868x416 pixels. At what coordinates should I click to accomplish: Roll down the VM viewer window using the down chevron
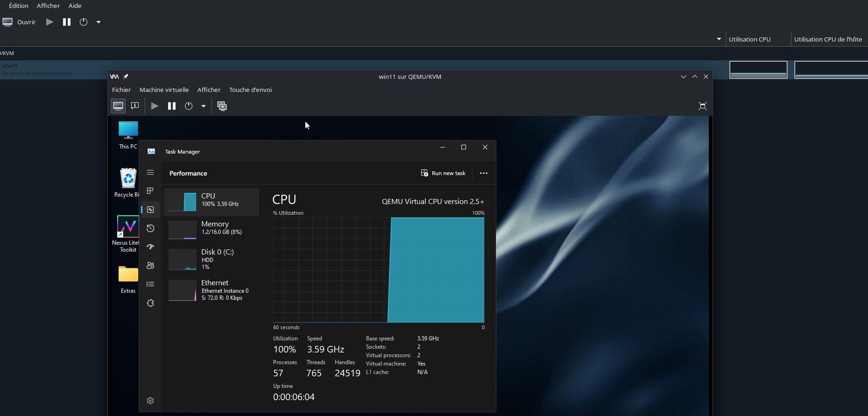(684, 77)
